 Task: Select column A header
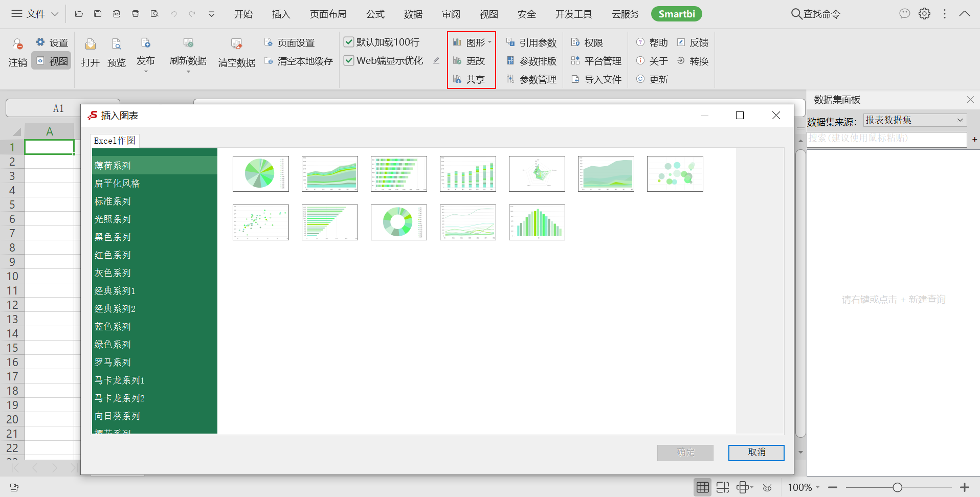tap(50, 132)
